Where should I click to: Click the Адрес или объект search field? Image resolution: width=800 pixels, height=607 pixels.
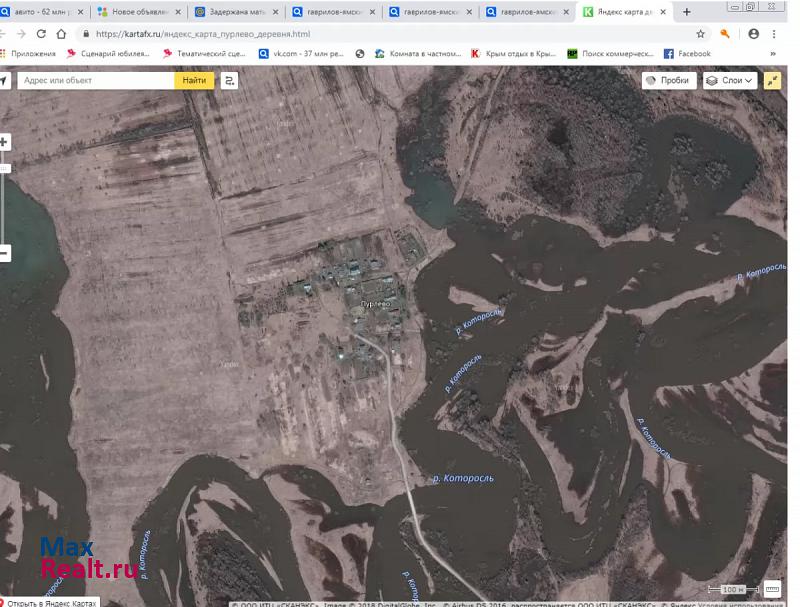point(95,80)
